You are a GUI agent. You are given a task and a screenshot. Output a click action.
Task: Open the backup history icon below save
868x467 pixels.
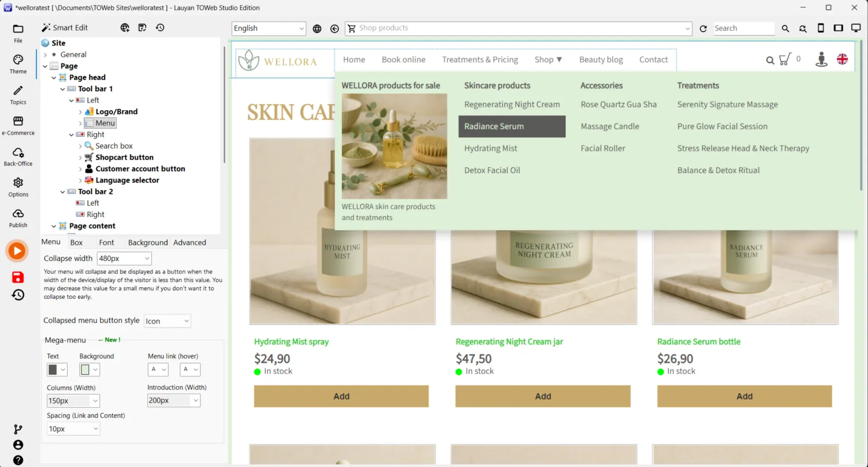18,295
